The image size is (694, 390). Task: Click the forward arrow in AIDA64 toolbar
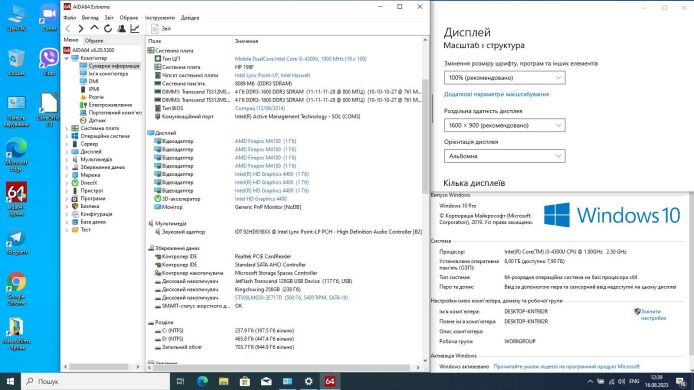coord(81,29)
